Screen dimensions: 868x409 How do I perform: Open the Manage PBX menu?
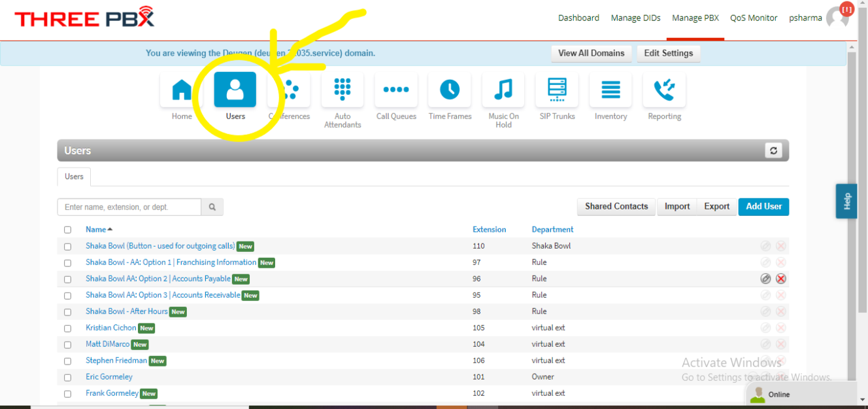695,18
